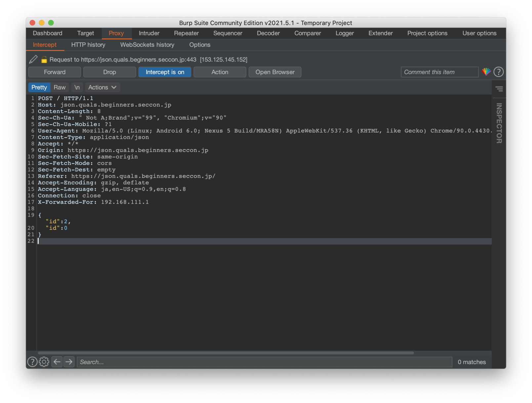Open the Intruder tab
The height and width of the screenshot is (403, 532).
pyautogui.click(x=149, y=33)
